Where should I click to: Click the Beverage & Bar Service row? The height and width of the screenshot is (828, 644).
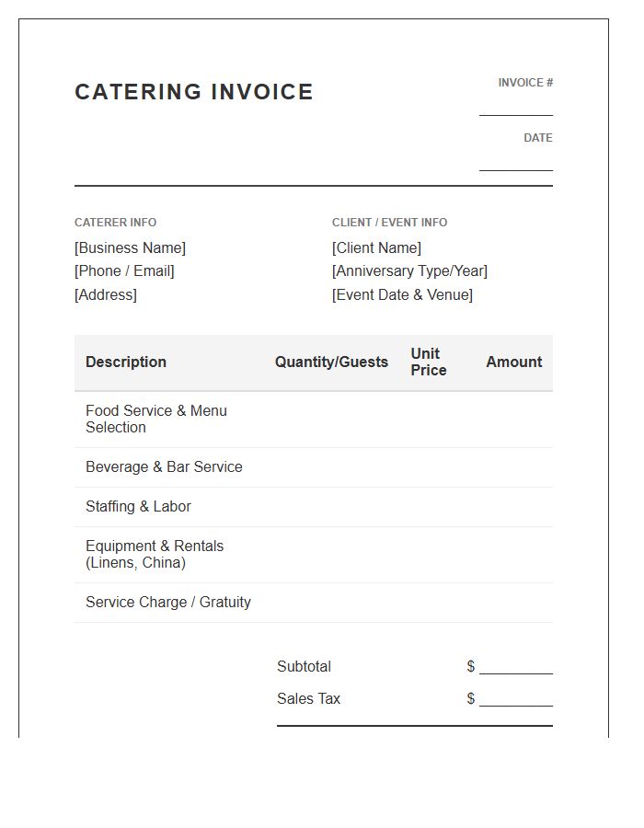tap(314, 467)
